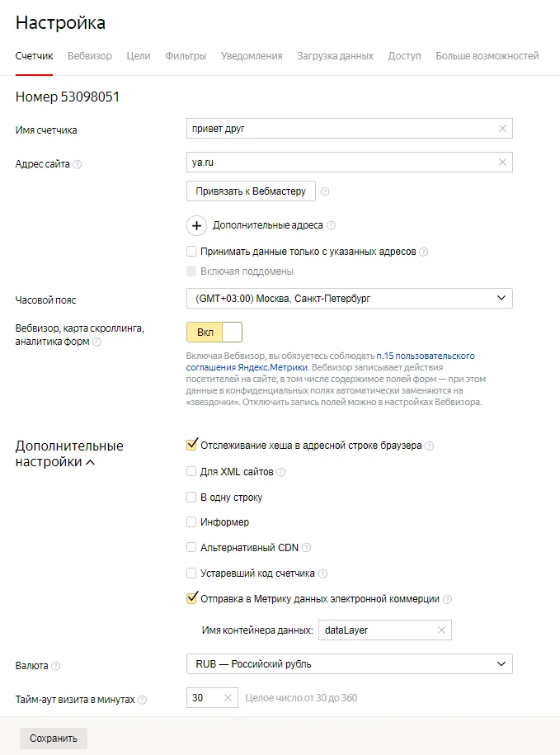Show the help tooltip for Альтернативный CDN

pos(307,547)
